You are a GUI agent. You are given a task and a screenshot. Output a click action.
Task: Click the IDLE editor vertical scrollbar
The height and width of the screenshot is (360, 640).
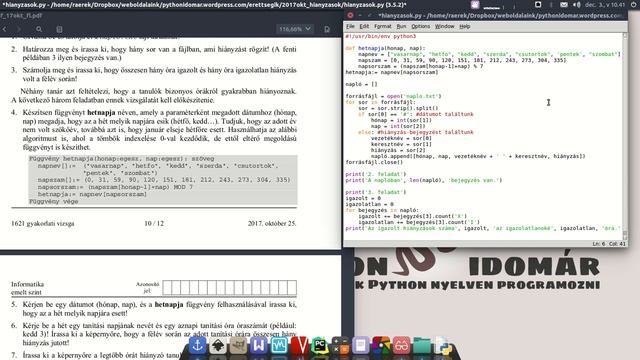tap(624, 136)
